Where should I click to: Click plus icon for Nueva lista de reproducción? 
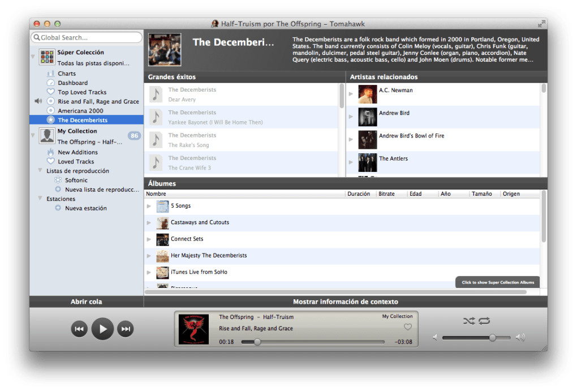[x=58, y=189]
